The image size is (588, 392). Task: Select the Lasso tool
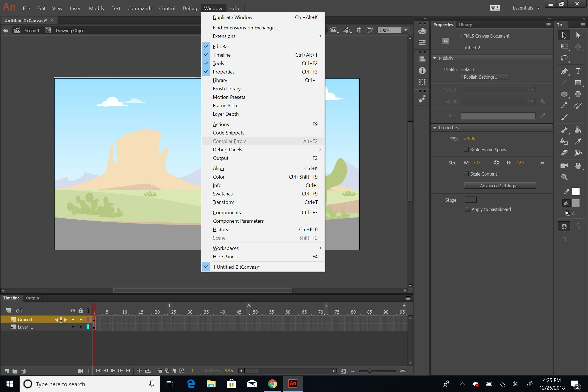click(564, 58)
